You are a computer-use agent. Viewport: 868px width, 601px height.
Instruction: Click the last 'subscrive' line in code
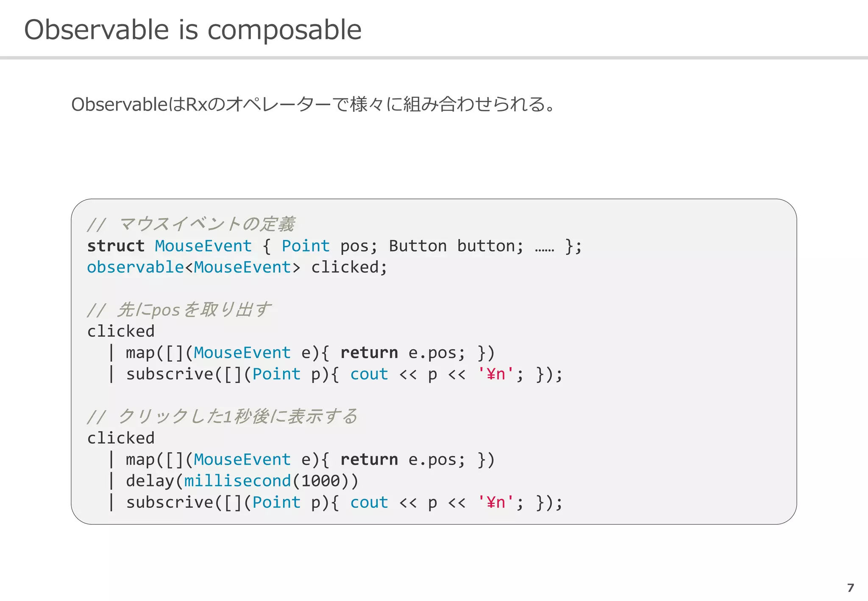(336, 503)
